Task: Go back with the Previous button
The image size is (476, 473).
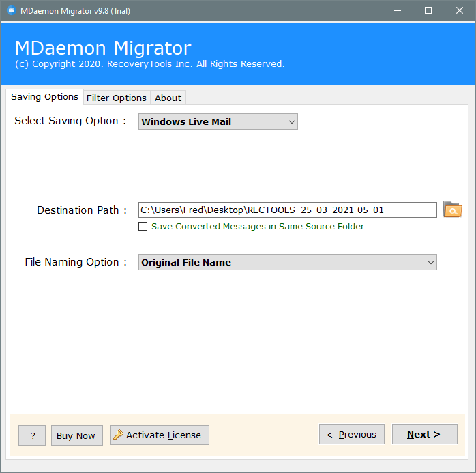Action: pos(351,434)
